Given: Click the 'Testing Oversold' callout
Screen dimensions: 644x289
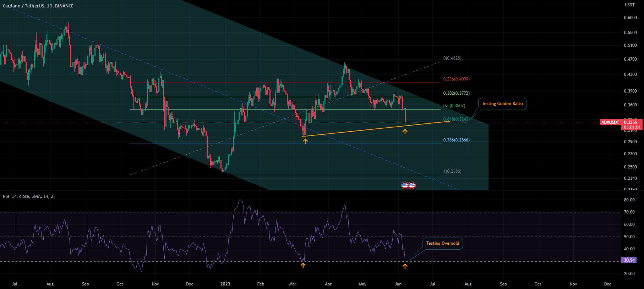Looking at the screenshot, I should pyautogui.click(x=443, y=243).
